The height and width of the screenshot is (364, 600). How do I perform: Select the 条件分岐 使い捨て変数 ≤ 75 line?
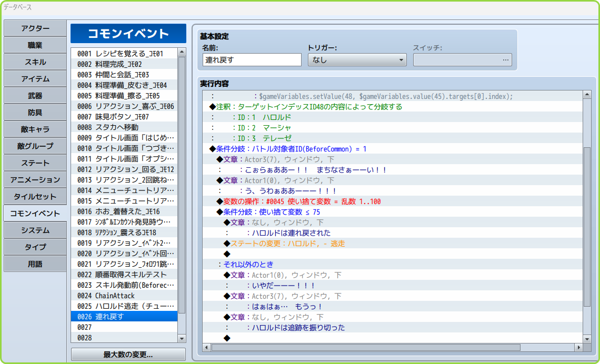click(392, 212)
